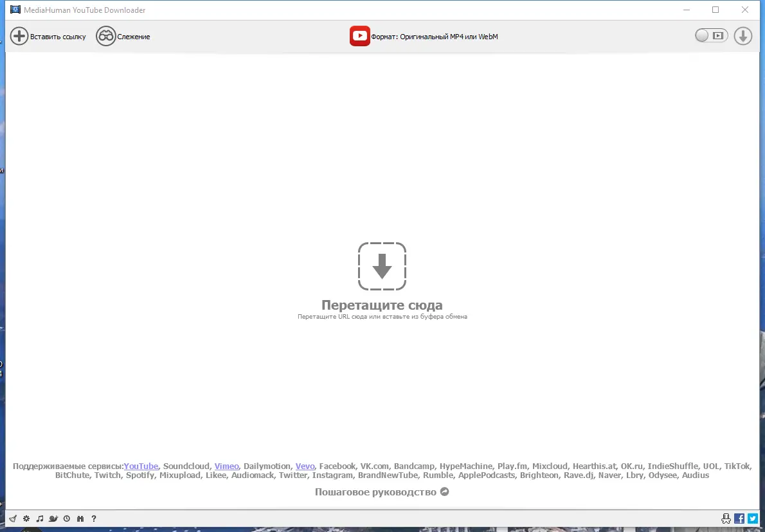
Task: Click the Перетащите сюда heading
Action: (x=382, y=305)
